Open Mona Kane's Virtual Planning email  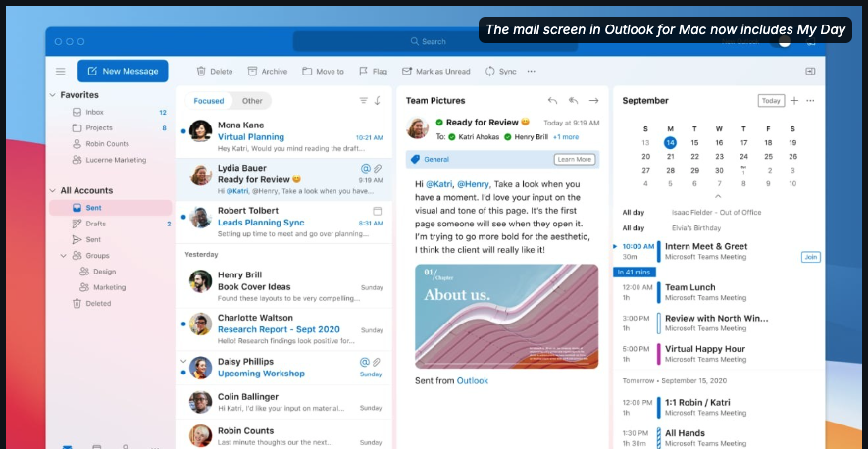(x=283, y=136)
